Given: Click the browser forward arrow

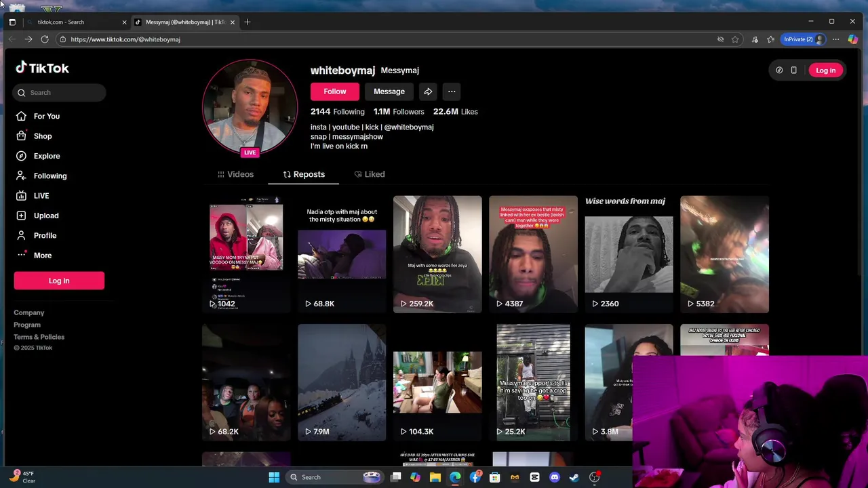Looking at the screenshot, I should click(x=28, y=39).
